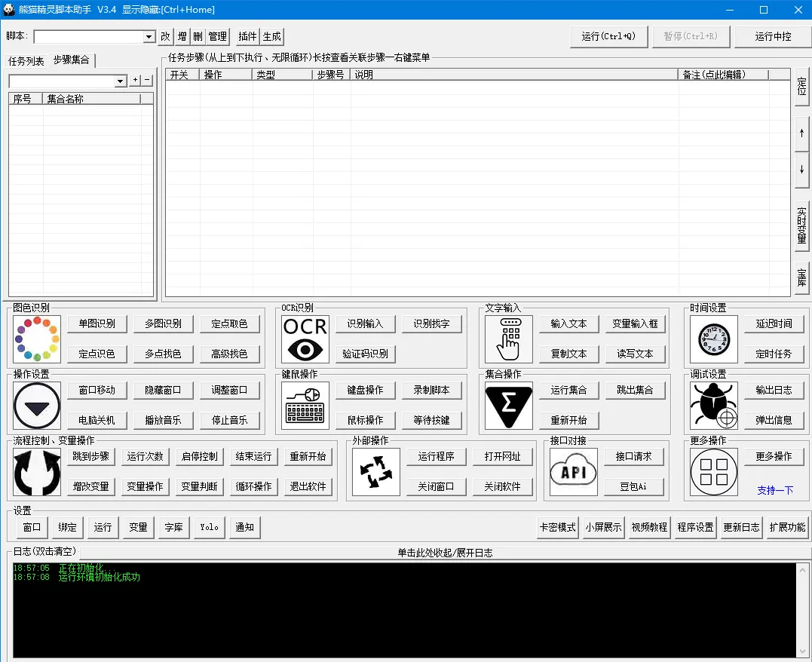Click the clock icon in time settings

coord(713,339)
